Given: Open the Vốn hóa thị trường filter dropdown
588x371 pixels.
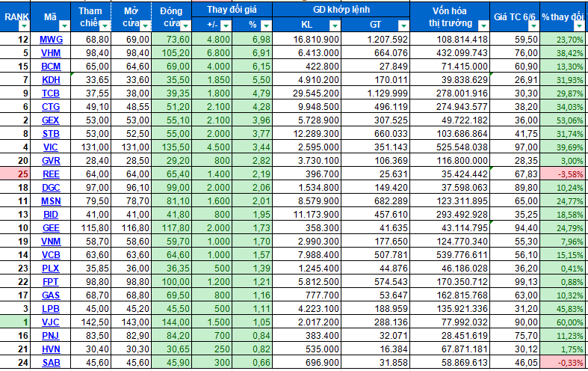Looking at the screenshot, I should coord(483,26).
